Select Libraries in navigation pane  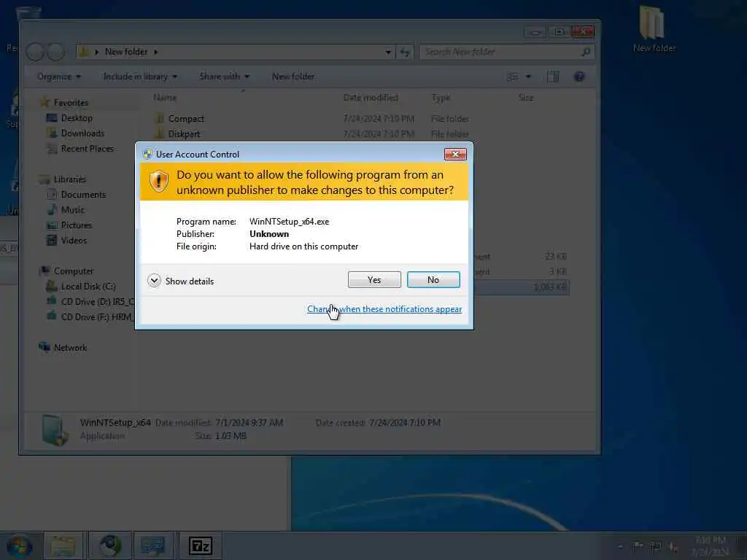click(69, 179)
